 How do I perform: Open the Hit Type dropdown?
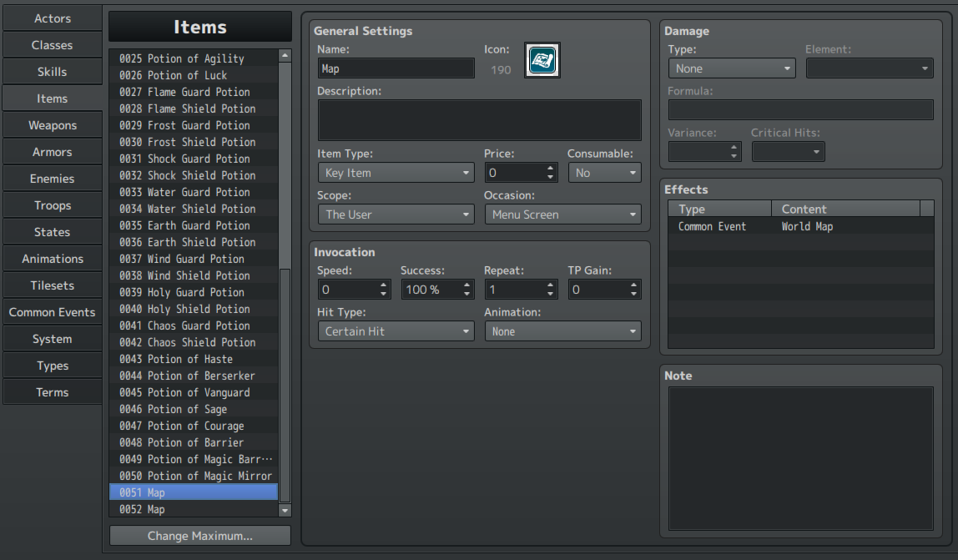click(x=396, y=331)
